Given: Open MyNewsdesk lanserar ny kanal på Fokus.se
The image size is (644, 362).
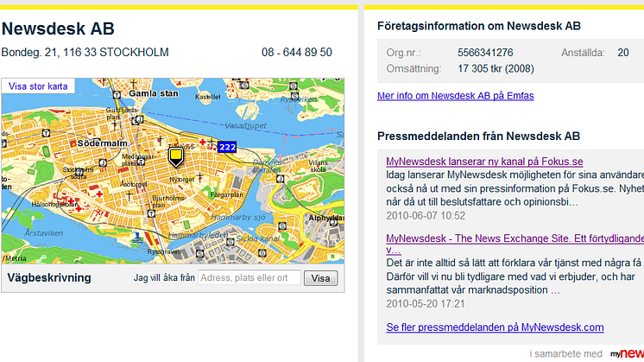Looking at the screenshot, I should point(484,162).
